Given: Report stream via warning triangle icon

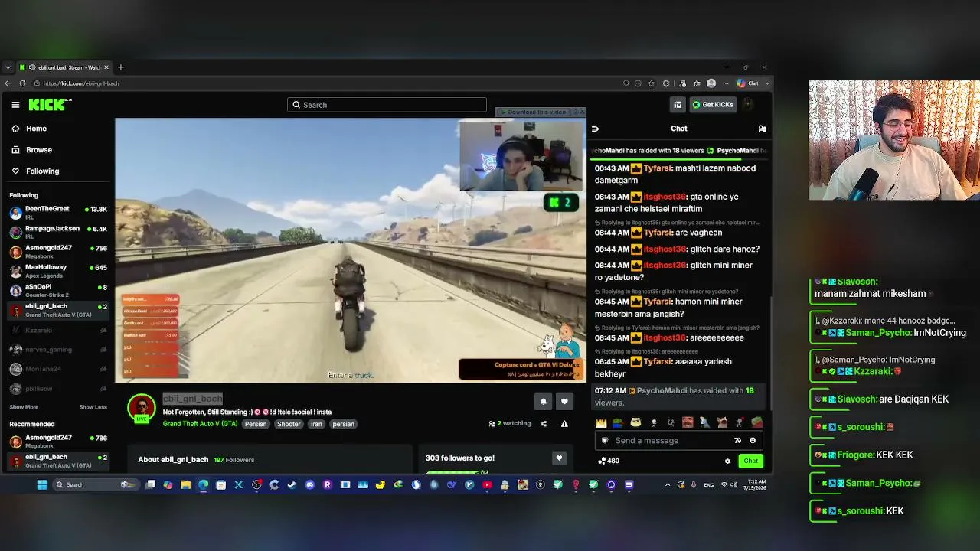Looking at the screenshot, I should pos(564,424).
